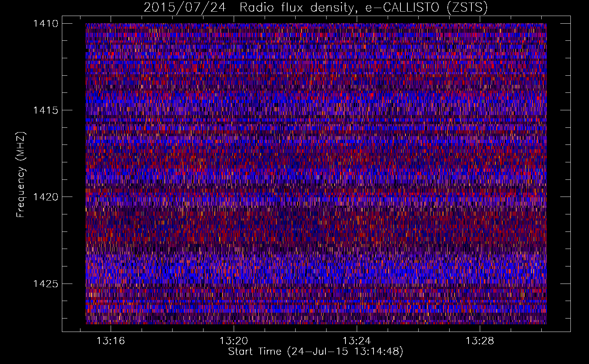
Task: Click the 1410 frequency axis label
Action: pos(46,24)
